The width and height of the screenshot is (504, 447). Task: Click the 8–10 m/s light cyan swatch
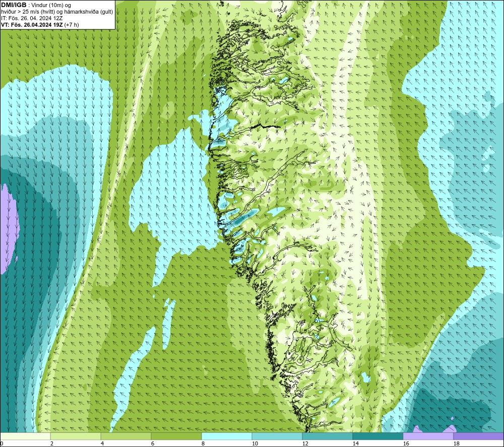point(227,436)
